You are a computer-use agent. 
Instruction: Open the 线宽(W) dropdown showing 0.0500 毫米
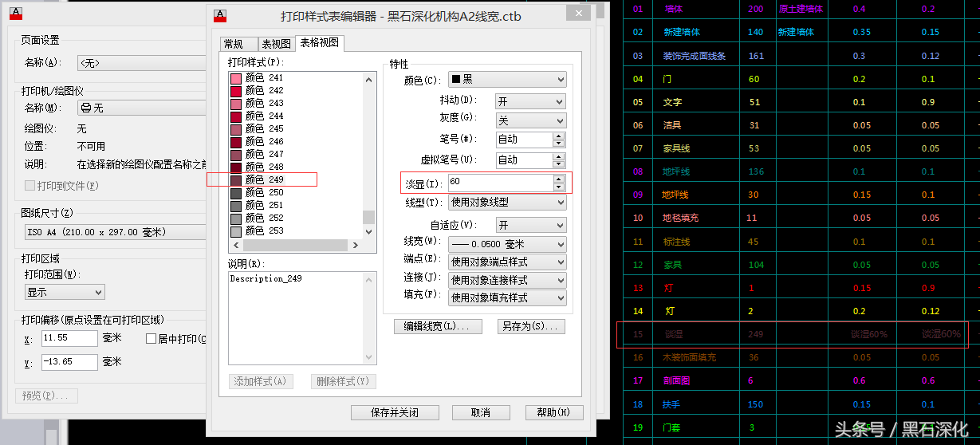point(507,244)
